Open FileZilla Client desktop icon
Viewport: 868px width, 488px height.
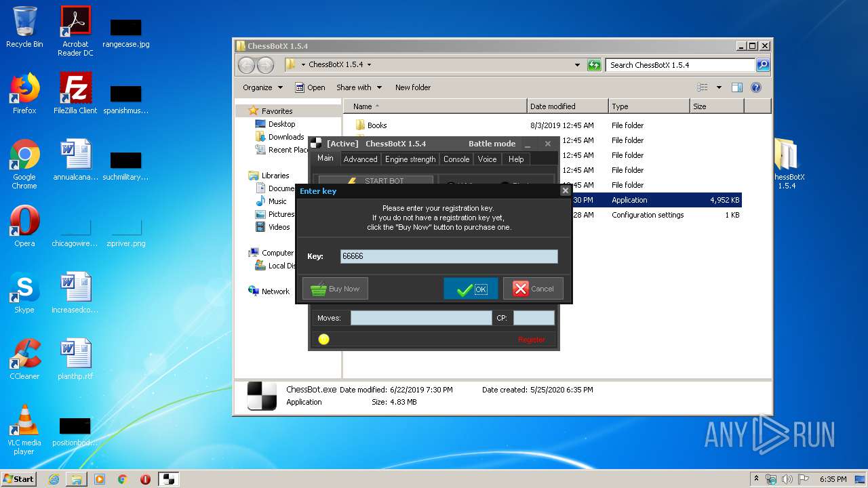75,94
